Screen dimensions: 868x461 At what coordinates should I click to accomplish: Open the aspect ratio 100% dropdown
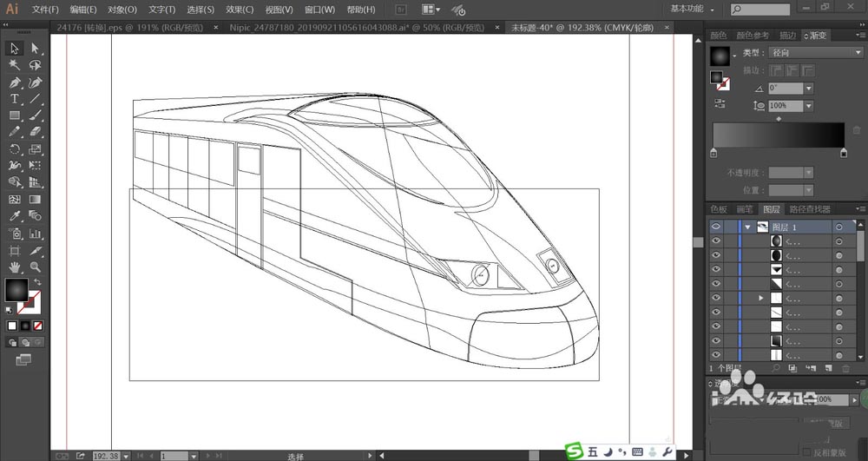(x=809, y=106)
